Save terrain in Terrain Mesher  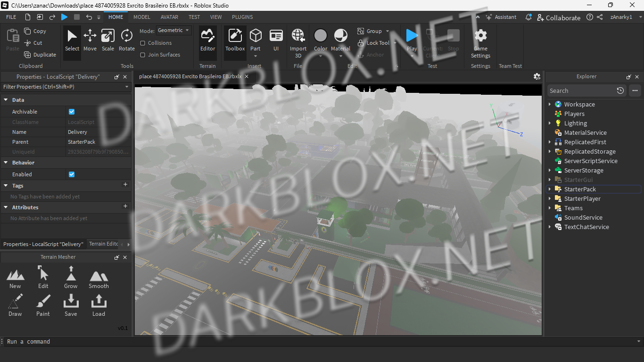pyautogui.click(x=71, y=306)
